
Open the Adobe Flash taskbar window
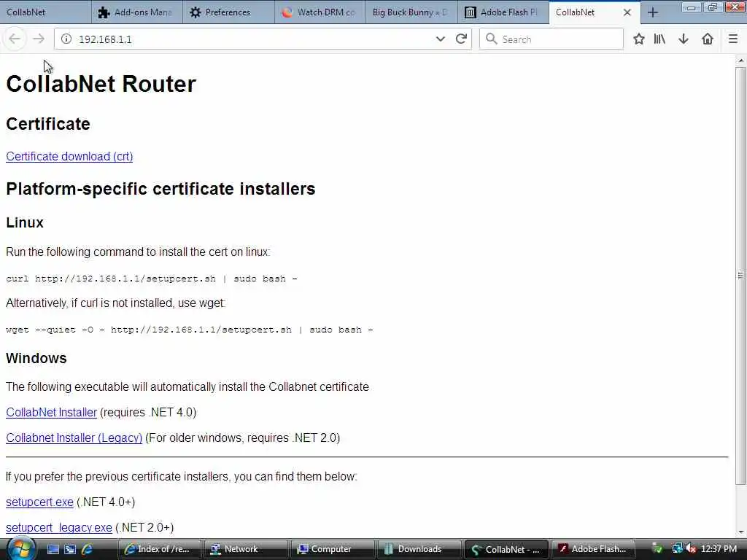click(x=592, y=549)
